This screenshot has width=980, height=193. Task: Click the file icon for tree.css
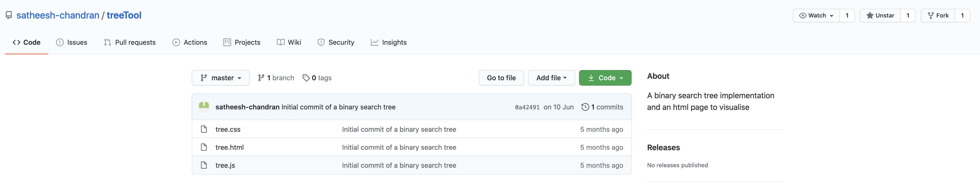(204, 129)
